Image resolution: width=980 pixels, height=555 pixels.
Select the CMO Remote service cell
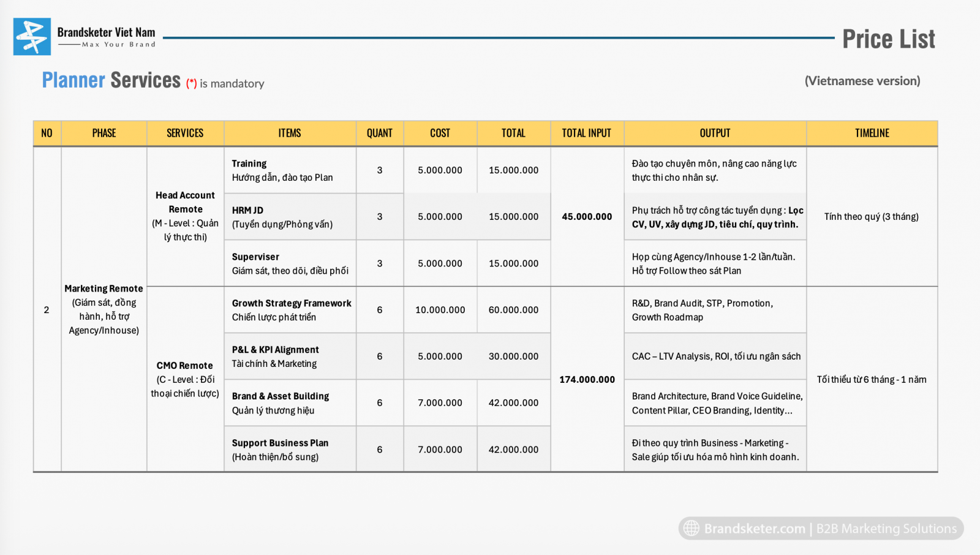click(x=185, y=379)
